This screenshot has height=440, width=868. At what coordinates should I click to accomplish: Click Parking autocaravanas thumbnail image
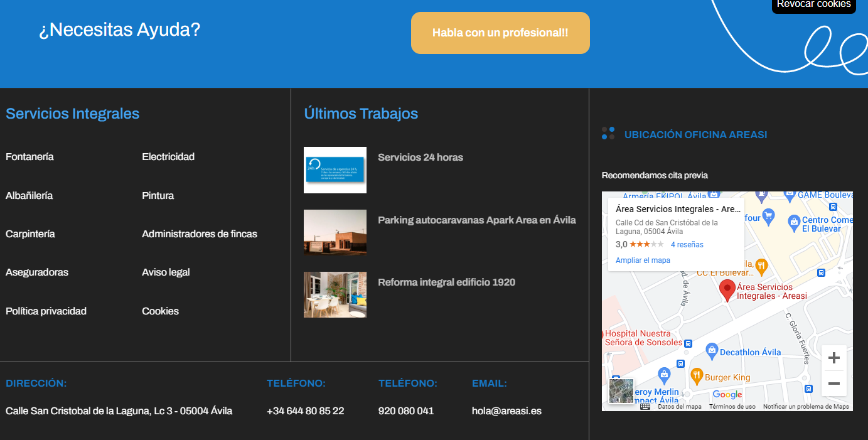pyautogui.click(x=335, y=232)
